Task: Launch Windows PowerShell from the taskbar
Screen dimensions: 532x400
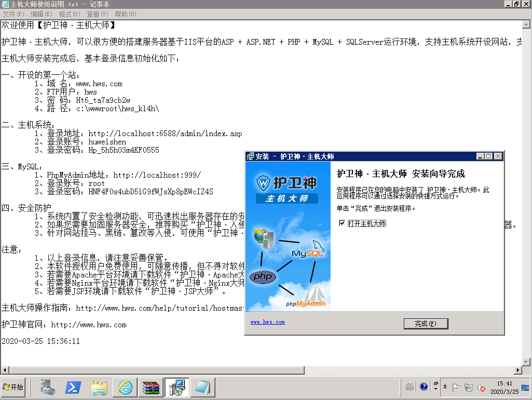Action: [73, 388]
